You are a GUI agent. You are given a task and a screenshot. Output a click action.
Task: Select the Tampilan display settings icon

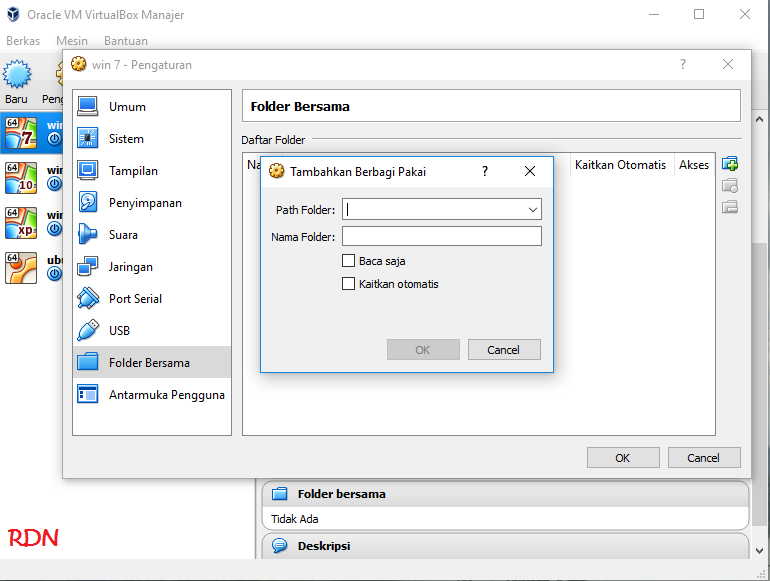tap(88, 170)
